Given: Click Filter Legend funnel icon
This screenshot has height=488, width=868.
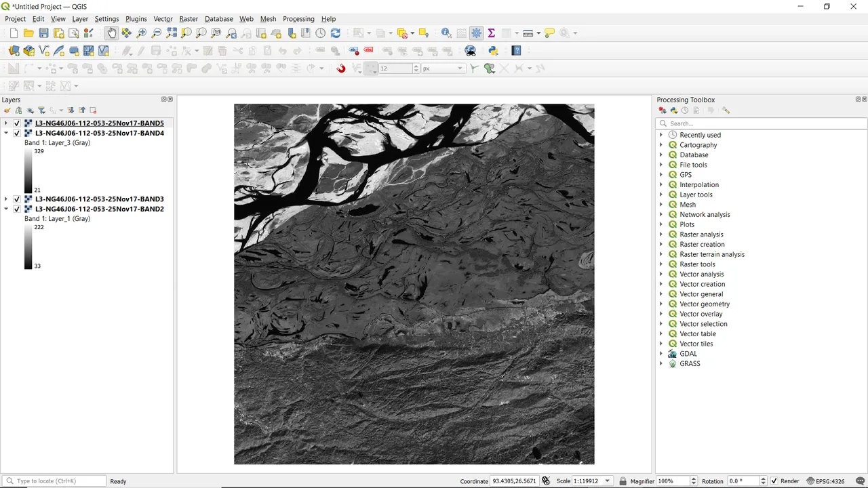Looking at the screenshot, I should tap(41, 110).
